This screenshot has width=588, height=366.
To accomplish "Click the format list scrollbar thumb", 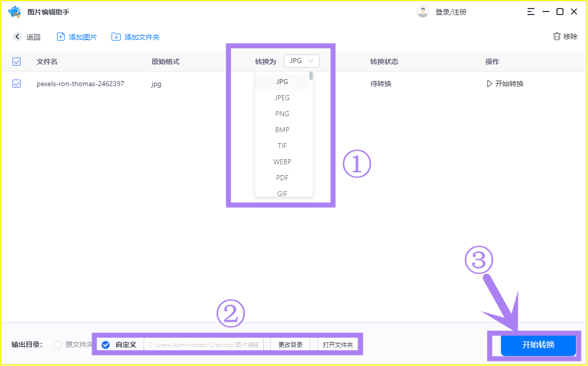I will [x=311, y=76].
